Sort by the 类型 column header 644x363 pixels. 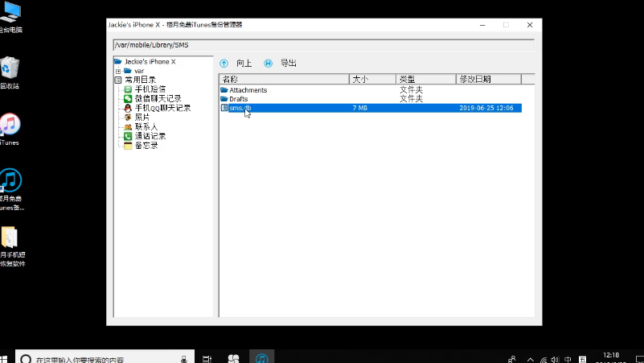tap(426, 79)
